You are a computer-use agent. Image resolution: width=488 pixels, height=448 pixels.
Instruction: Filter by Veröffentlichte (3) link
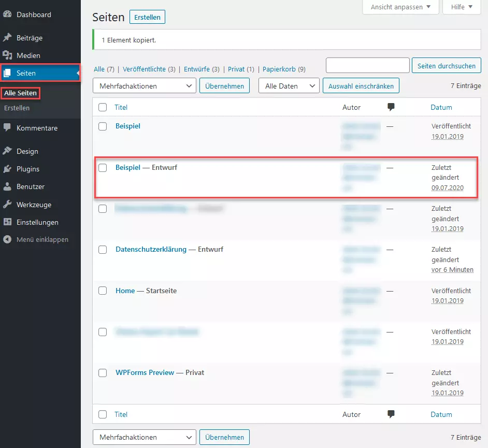149,69
